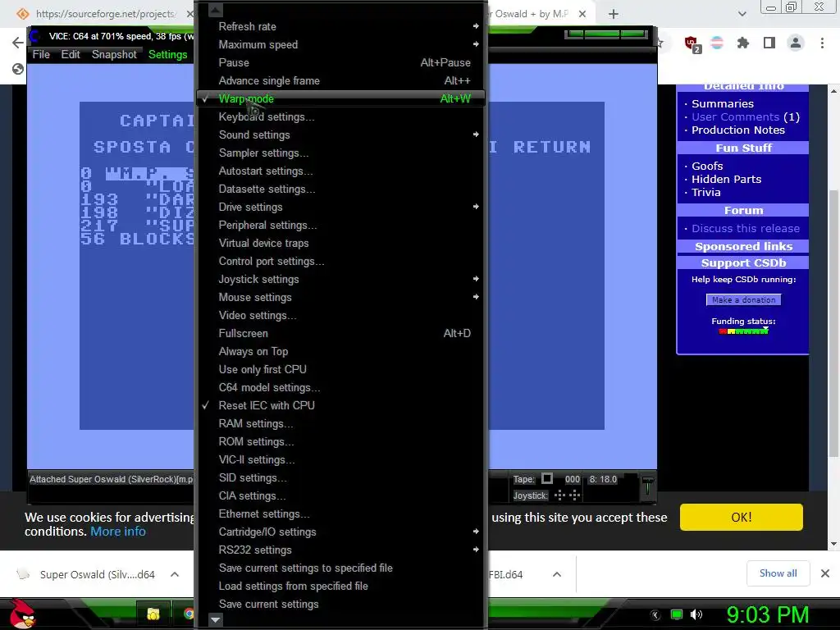Toggle Reset IEC with CPU
This screenshot has width=840, height=630.
(340, 405)
